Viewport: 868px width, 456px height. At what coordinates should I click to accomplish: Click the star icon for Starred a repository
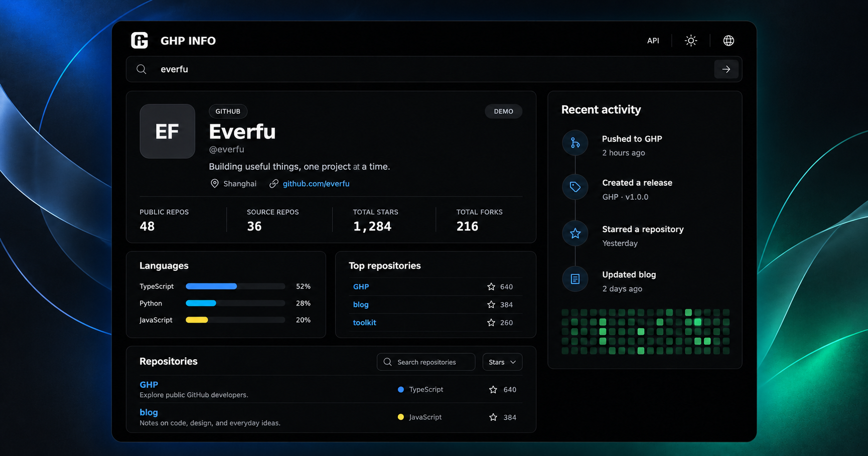575,233
